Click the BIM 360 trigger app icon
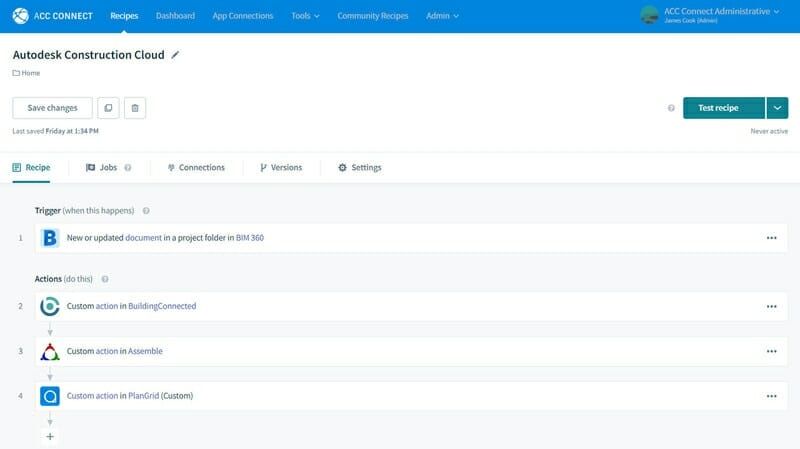The image size is (800, 449). coord(50,238)
